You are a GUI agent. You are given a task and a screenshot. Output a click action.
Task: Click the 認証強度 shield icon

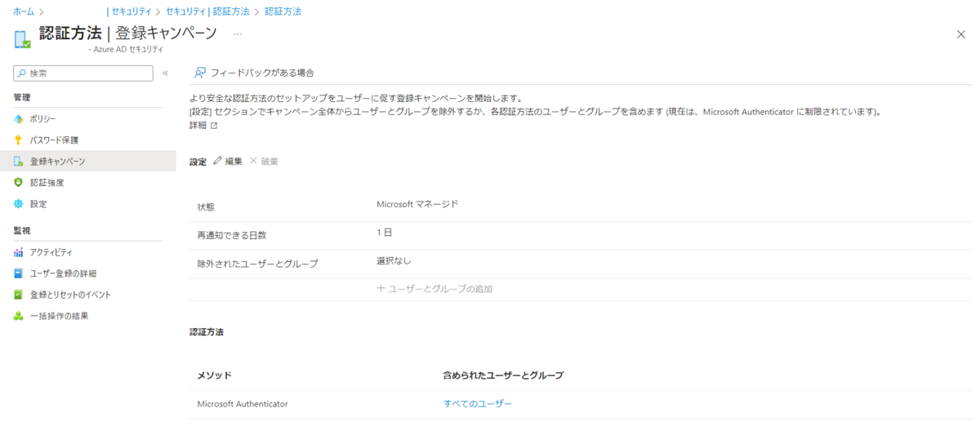[19, 183]
